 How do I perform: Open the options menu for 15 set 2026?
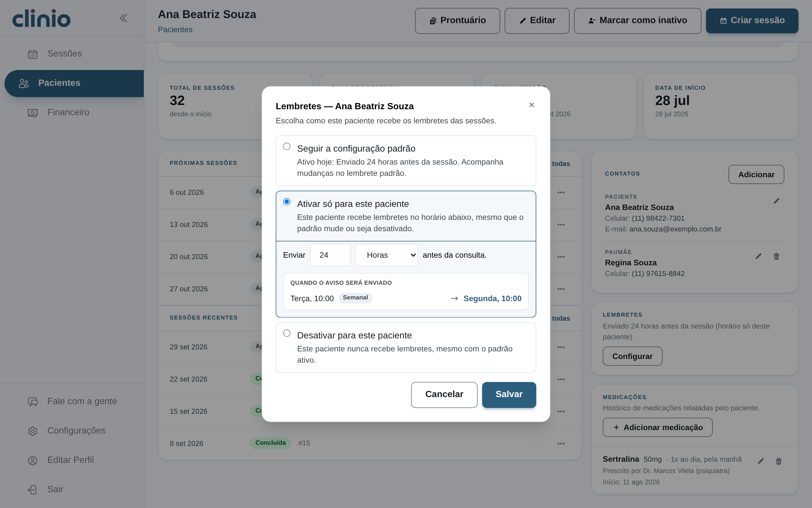click(x=561, y=411)
